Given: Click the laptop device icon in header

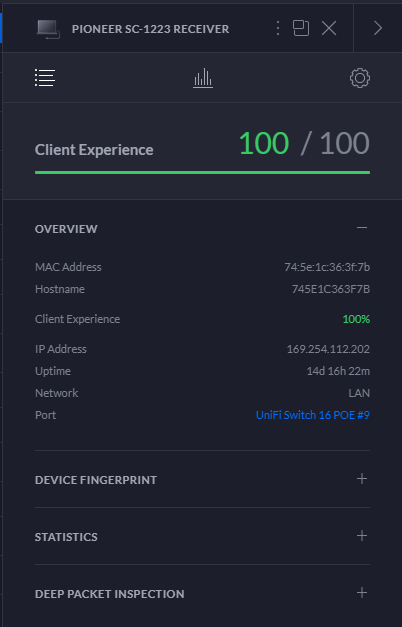Looking at the screenshot, I should click(48, 30).
